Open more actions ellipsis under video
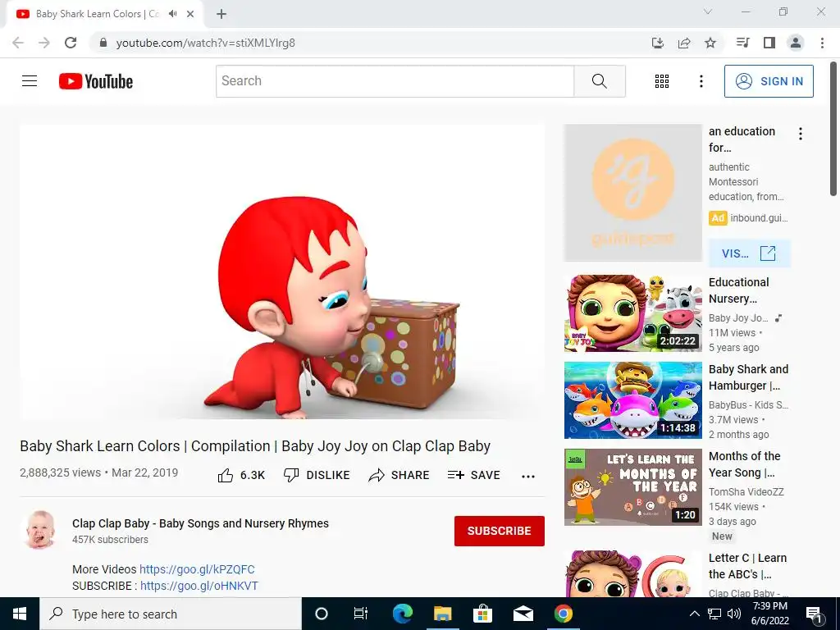Image resolution: width=840 pixels, height=630 pixels. tap(528, 477)
